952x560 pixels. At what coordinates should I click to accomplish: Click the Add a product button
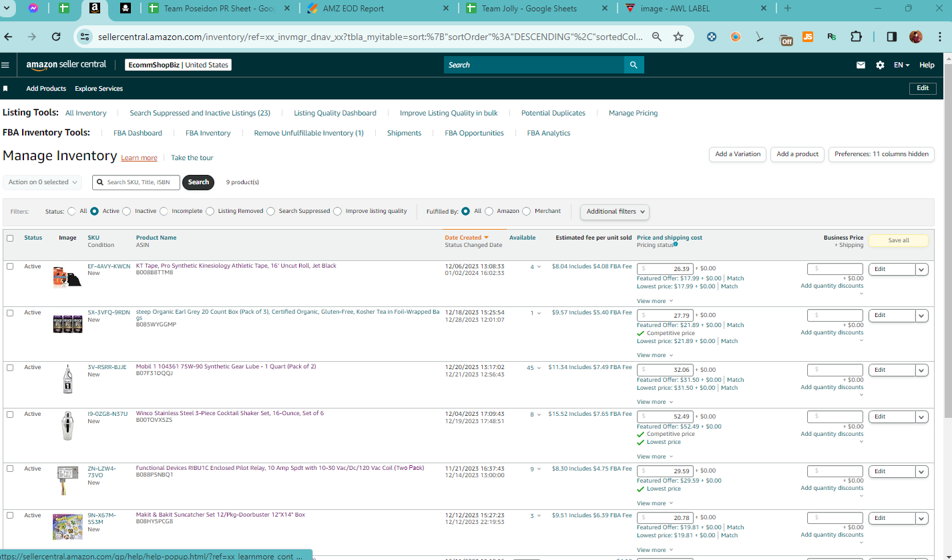pyautogui.click(x=797, y=154)
